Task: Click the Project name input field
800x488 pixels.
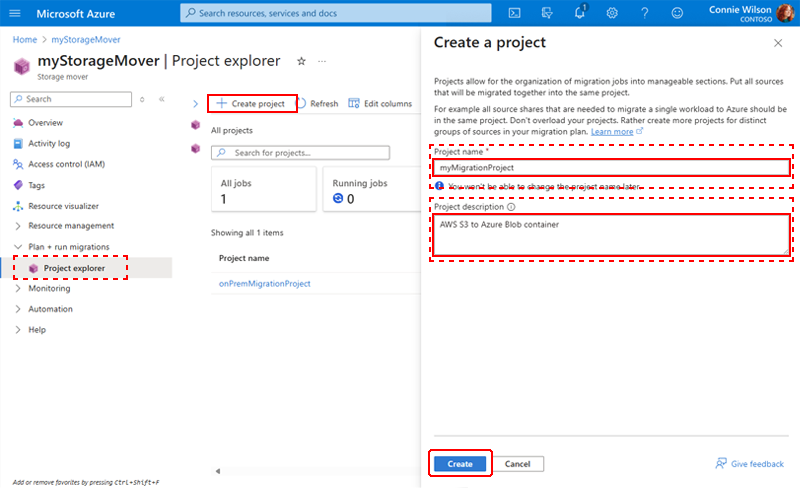Action: coord(611,167)
